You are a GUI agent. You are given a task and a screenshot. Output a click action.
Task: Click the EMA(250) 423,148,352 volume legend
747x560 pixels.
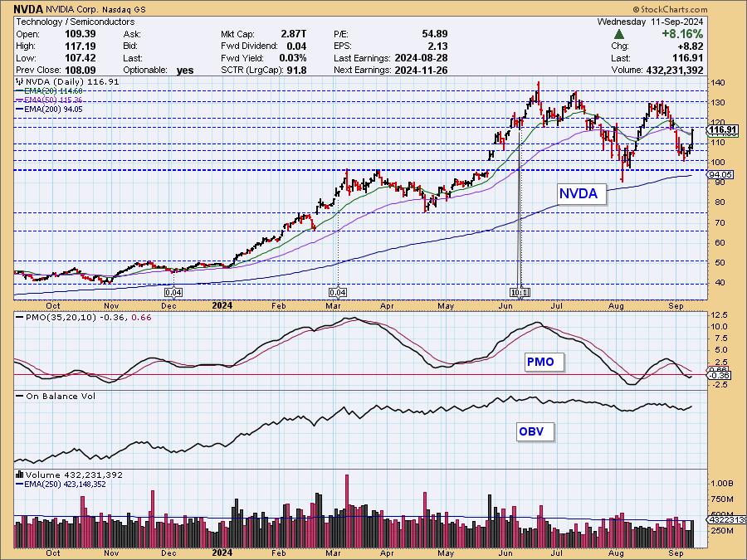tap(61, 485)
